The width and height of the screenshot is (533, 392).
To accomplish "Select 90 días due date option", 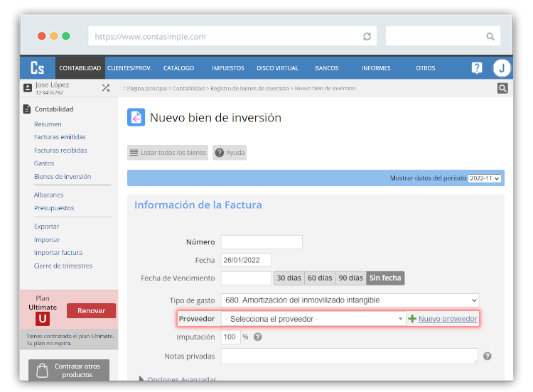I will 351,278.
